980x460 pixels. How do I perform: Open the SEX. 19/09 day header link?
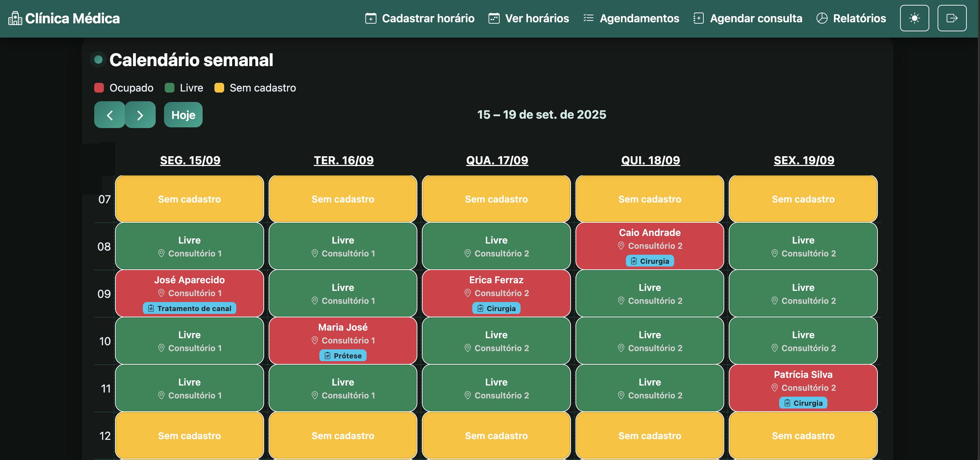point(803,160)
